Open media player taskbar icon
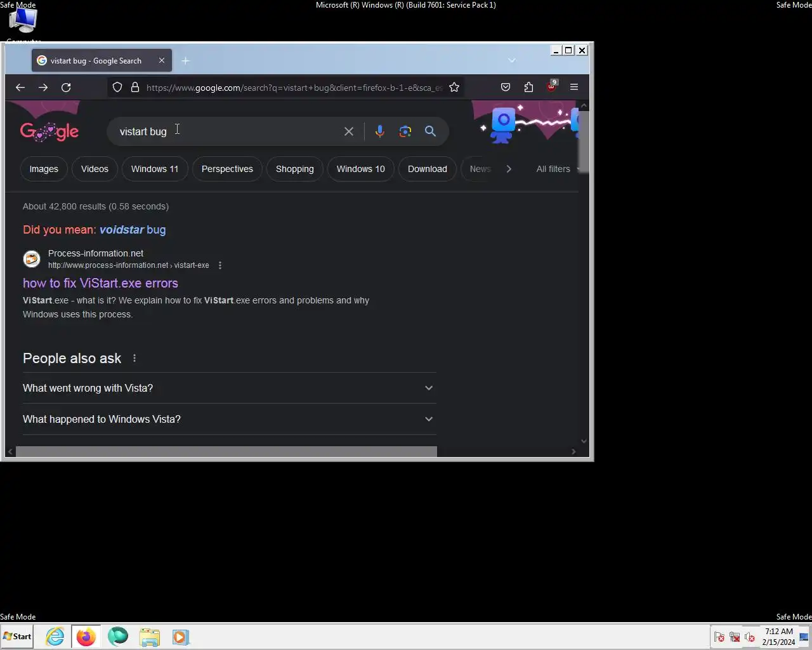The image size is (812, 650). point(181,637)
